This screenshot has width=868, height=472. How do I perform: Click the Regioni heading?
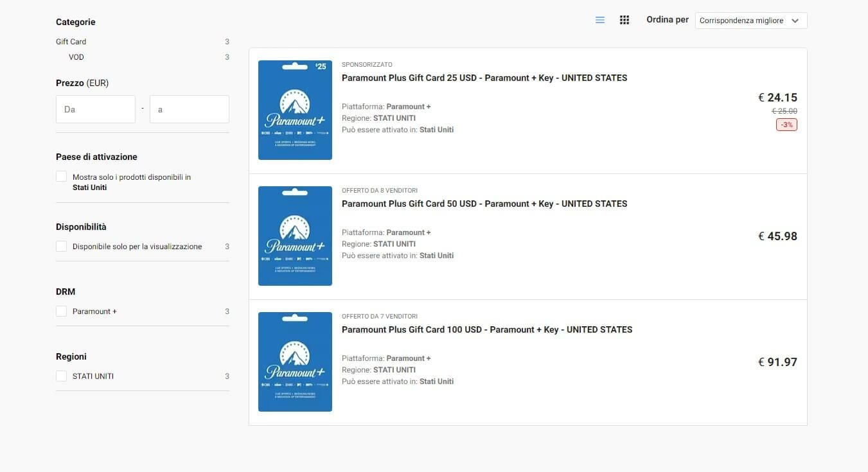pyautogui.click(x=71, y=356)
